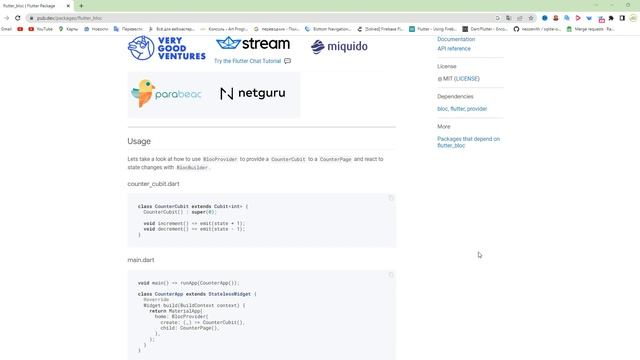Click the red play-triangle extension icon
The height and width of the screenshot is (360, 640).
tap(578, 18)
